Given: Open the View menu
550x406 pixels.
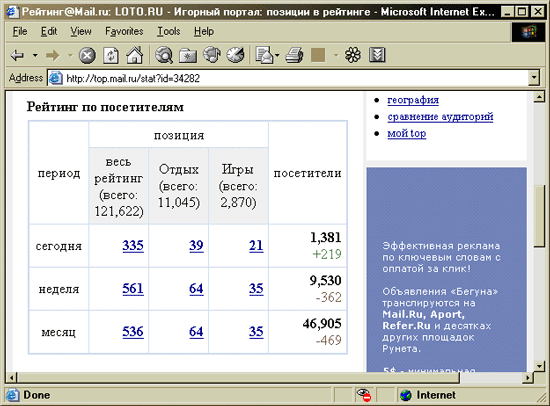Looking at the screenshot, I should coord(81,32).
